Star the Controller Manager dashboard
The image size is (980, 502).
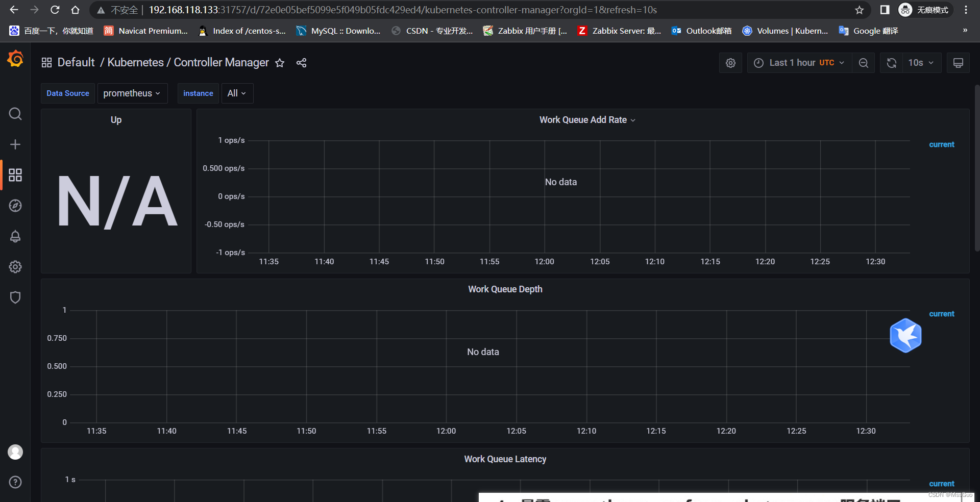pyautogui.click(x=280, y=63)
